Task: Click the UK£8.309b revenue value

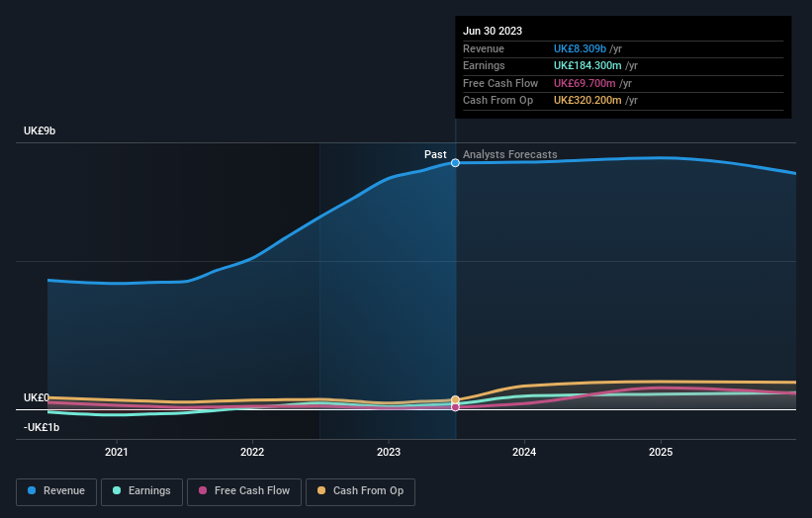Action: tap(580, 48)
